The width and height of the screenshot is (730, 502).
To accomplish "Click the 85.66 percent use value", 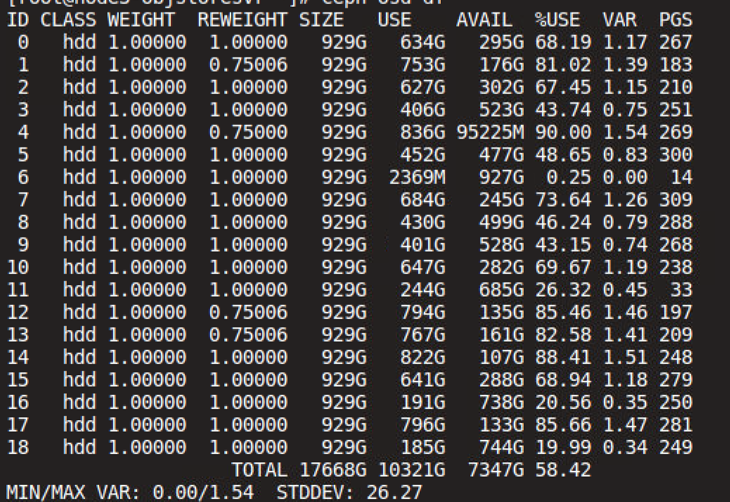I will [x=563, y=425].
